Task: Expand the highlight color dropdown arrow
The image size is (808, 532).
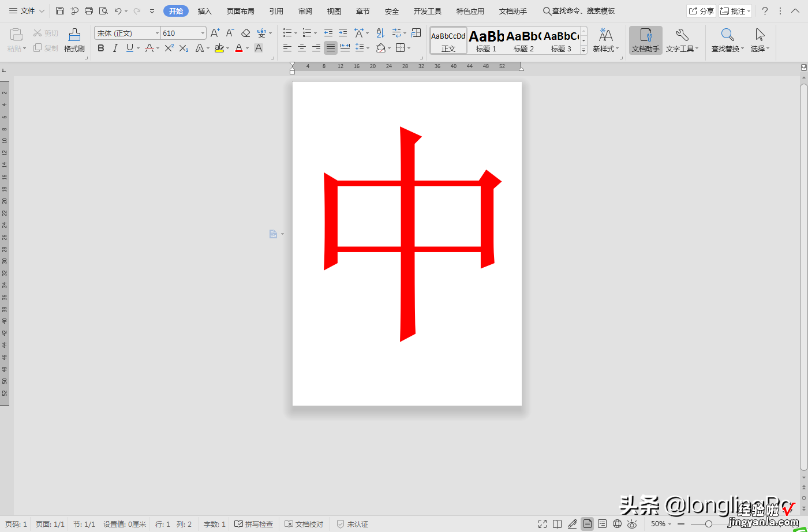Action: [x=228, y=48]
